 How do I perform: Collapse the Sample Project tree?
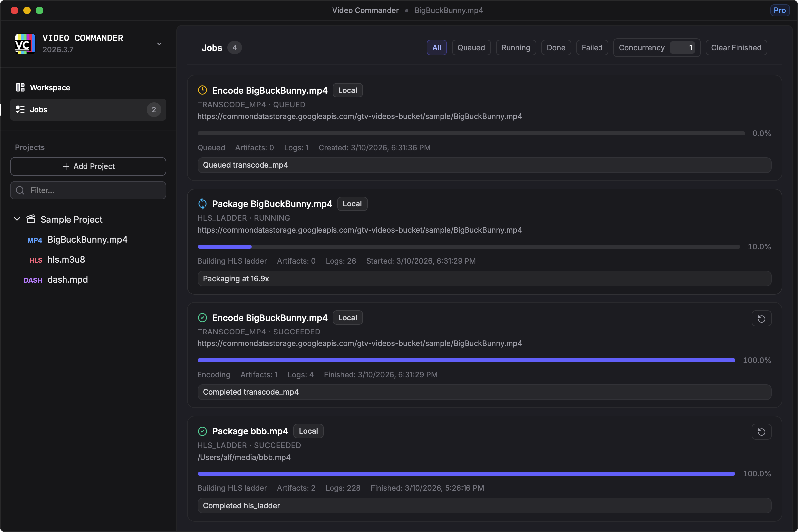tap(17, 219)
